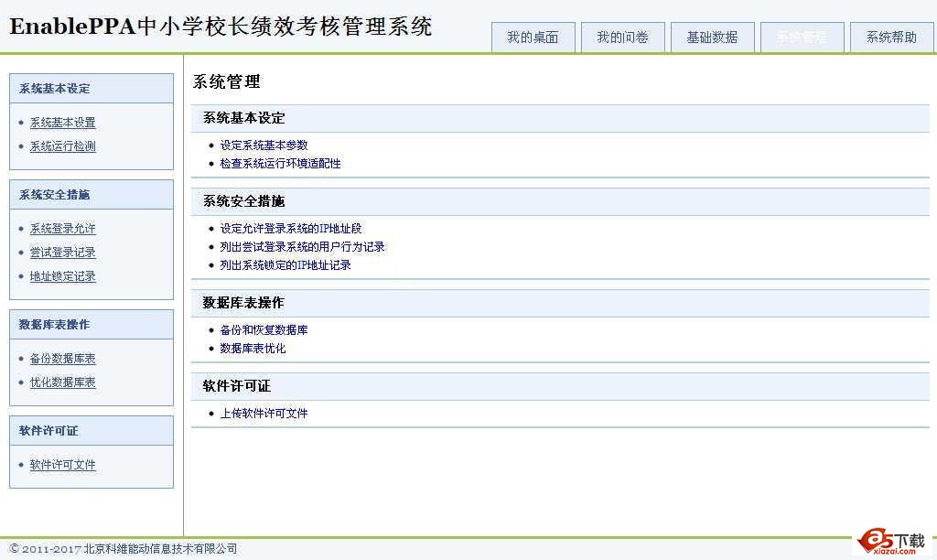Open 列出系统锁定的IP地址记录

coord(285,265)
